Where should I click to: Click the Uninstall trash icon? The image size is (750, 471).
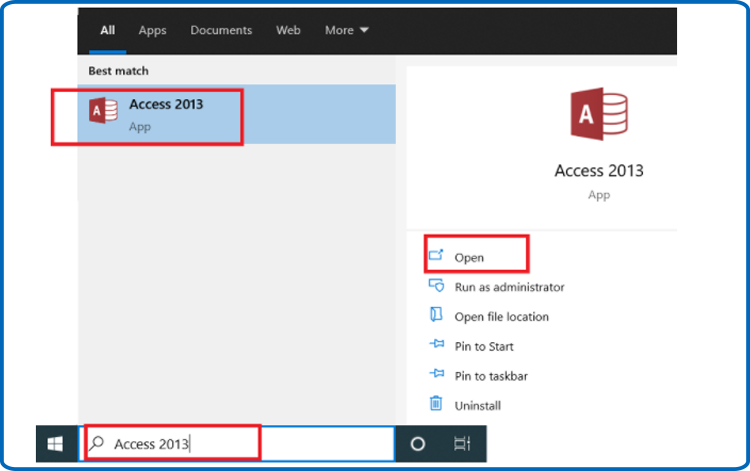tap(436, 403)
